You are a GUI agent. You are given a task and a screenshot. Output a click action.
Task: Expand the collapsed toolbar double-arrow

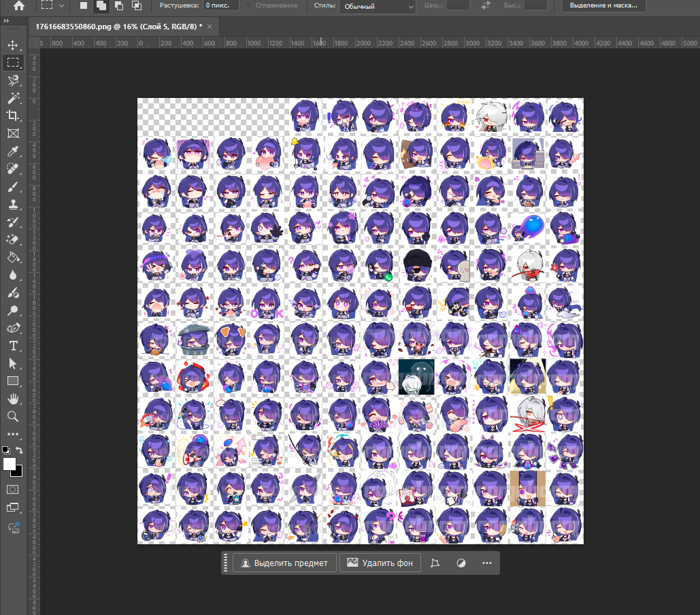pos(6,21)
